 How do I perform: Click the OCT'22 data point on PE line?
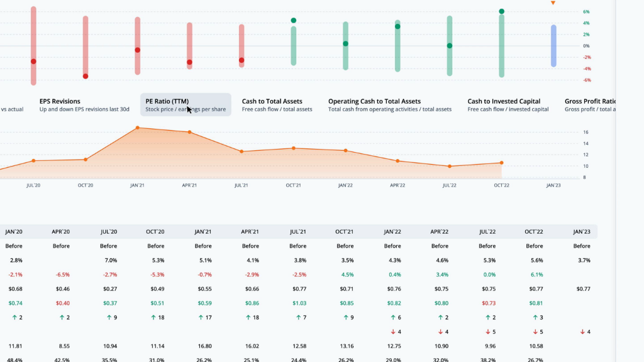point(501,163)
